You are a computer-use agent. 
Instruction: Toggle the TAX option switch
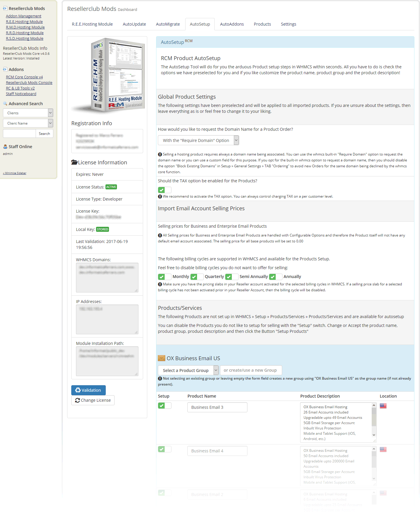(x=165, y=190)
